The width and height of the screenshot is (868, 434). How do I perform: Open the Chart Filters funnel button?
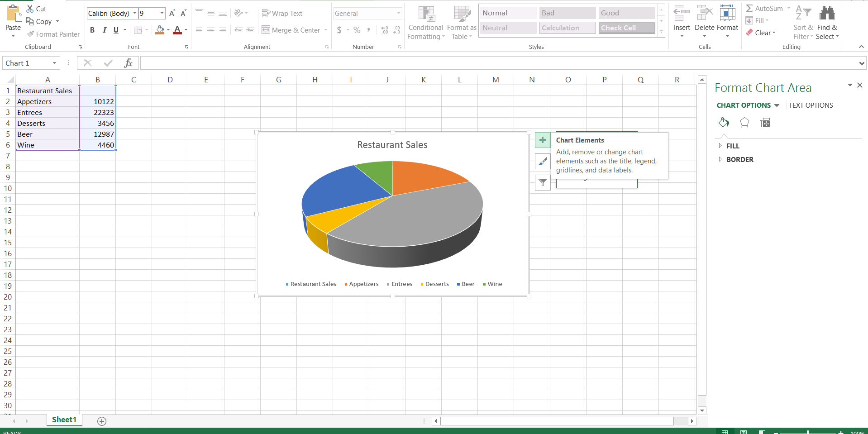coord(543,182)
